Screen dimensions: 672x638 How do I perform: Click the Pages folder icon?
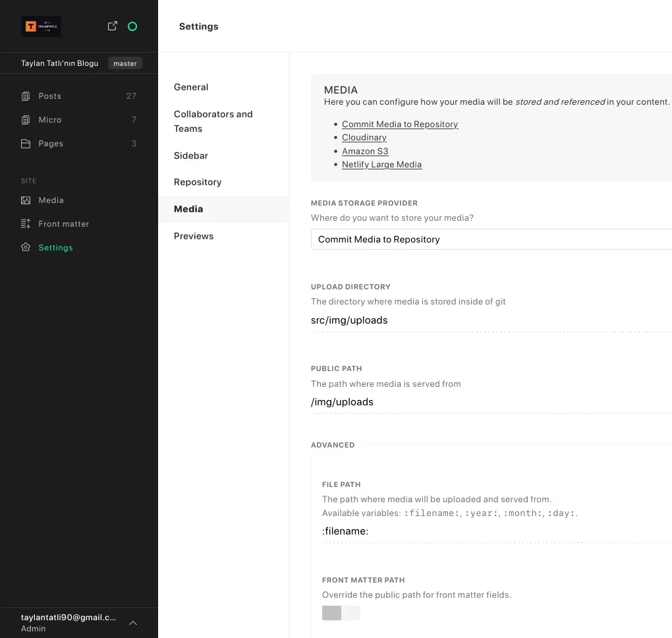coord(26,144)
